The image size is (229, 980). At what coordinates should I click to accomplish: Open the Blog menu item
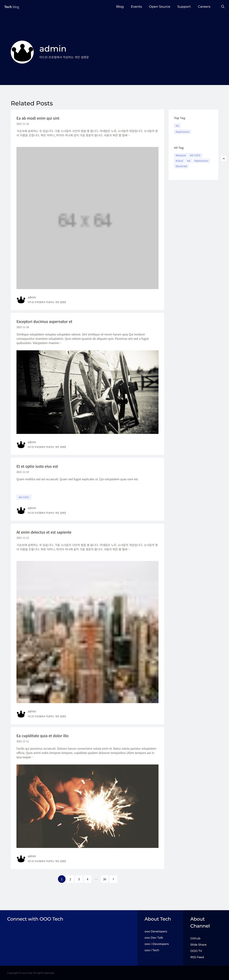[120, 6]
